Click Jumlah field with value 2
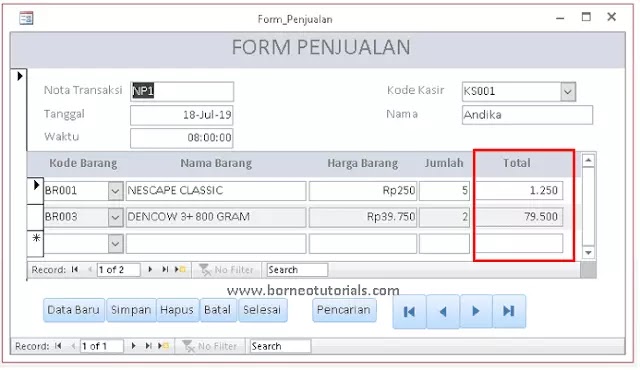The height and width of the screenshot is (370, 640). point(444,217)
